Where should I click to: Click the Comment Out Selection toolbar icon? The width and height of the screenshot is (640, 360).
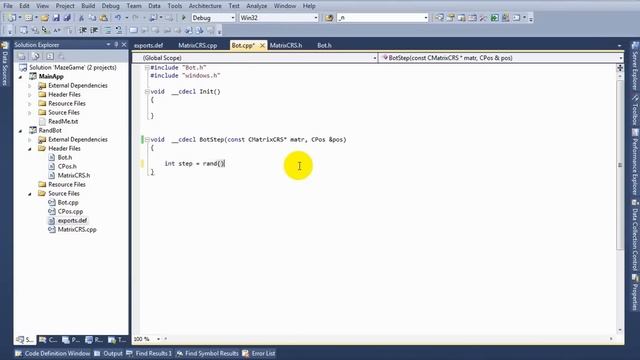[107, 30]
